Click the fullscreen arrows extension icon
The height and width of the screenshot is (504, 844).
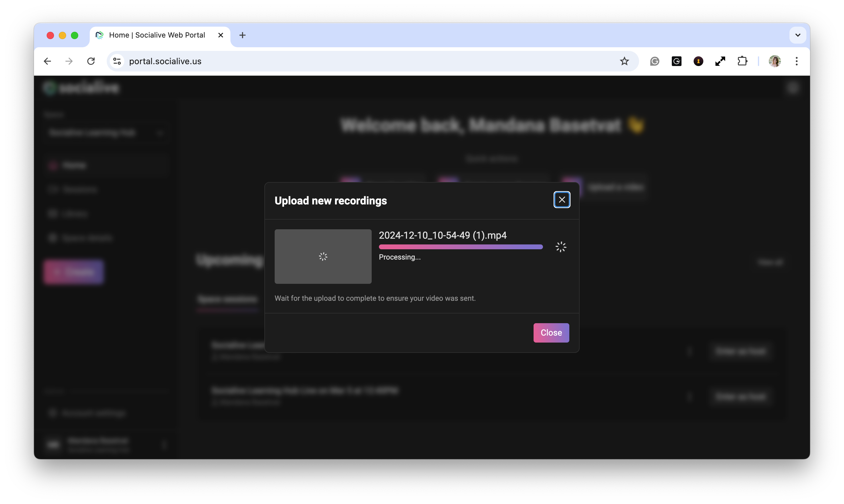tap(720, 61)
